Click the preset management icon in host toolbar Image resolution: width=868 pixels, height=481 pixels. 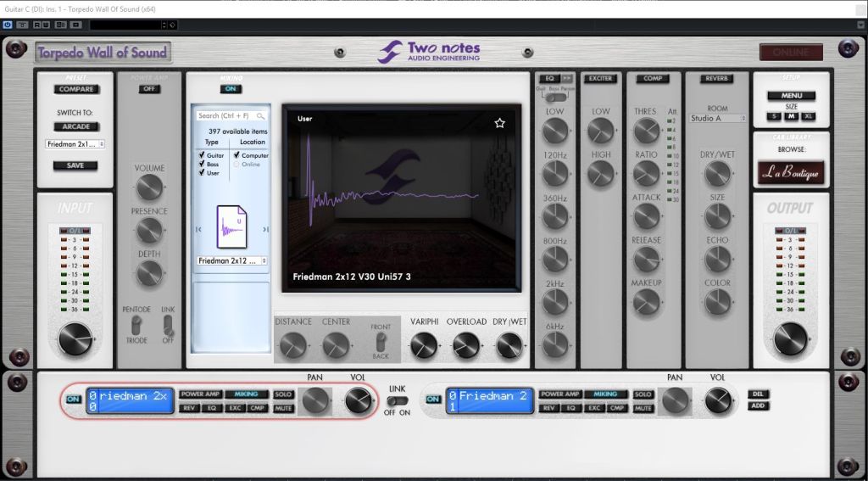point(173,25)
